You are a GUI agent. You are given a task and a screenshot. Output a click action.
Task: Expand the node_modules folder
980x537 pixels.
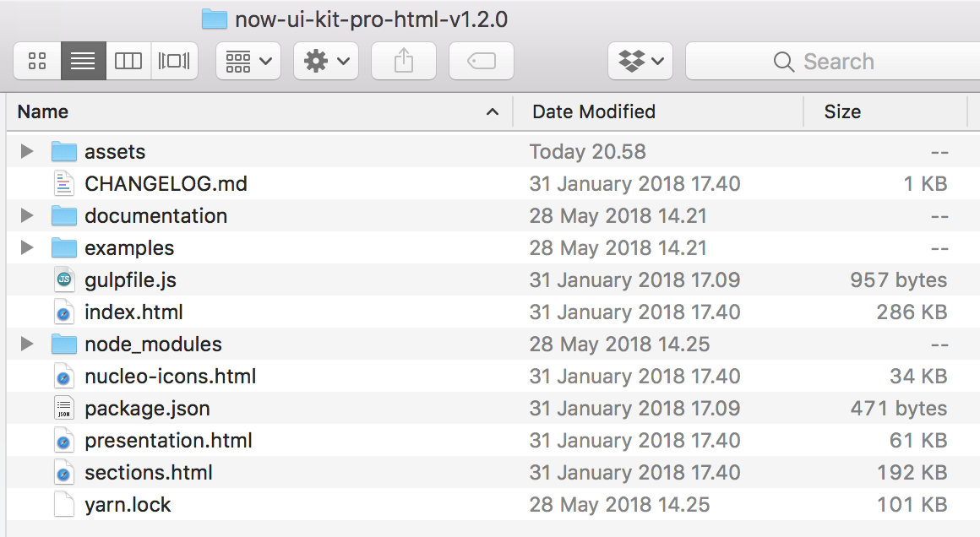[x=27, y=344]
